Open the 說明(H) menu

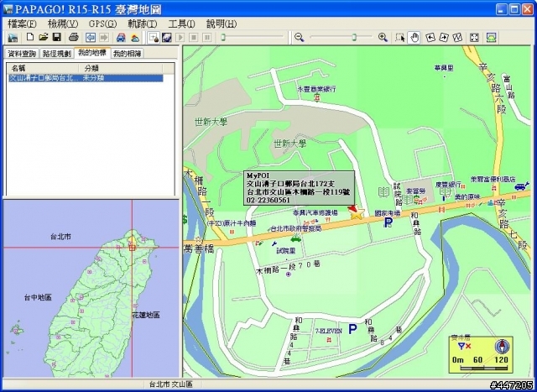[222, 24]
